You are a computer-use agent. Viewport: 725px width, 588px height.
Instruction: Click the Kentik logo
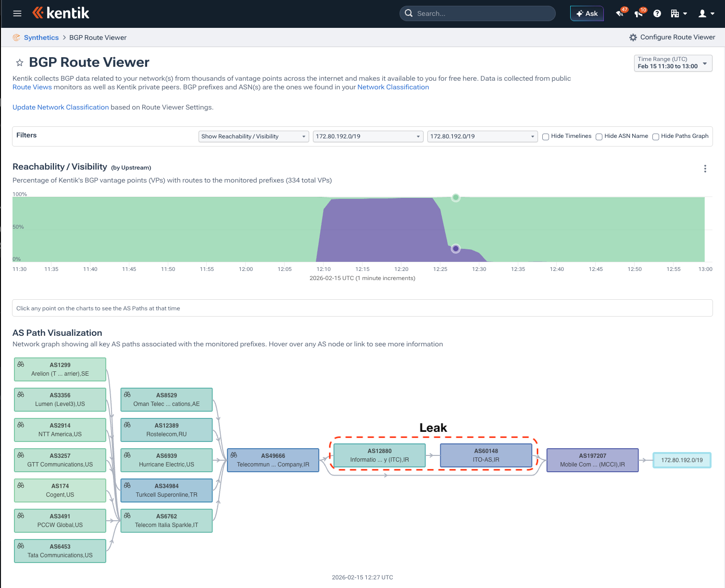pyautogui.click(x=61, y=13)
